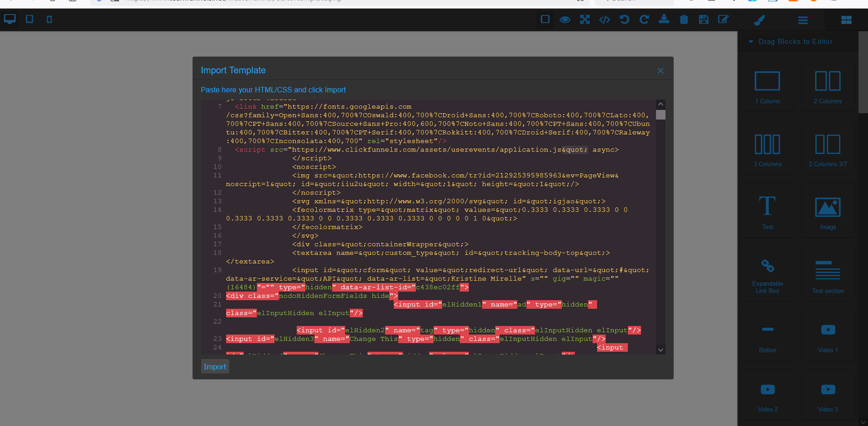Select the 3 Columns block
868x426 pixels.
[767, 148]
